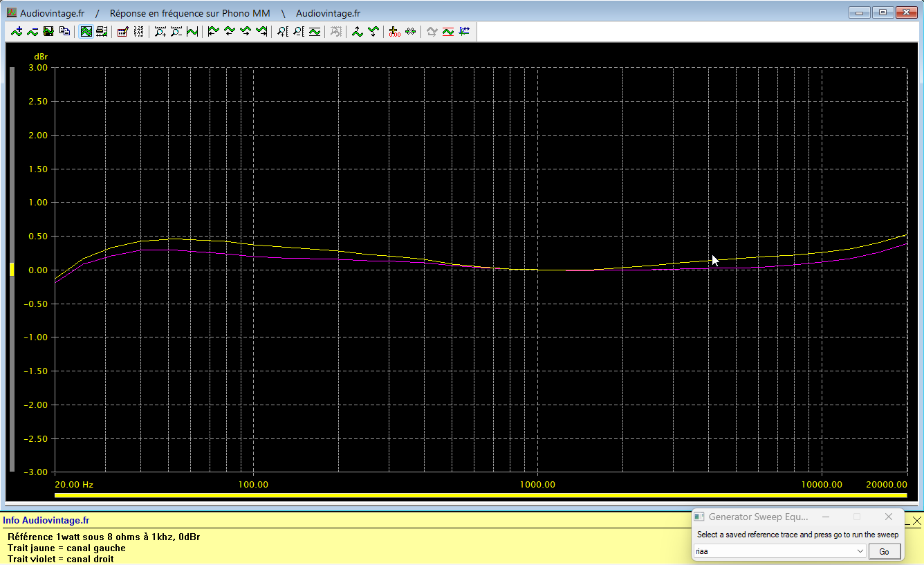The image size is (924, 565).
Task: Open the table editor with red pencil icon
Action: point(122,31)
